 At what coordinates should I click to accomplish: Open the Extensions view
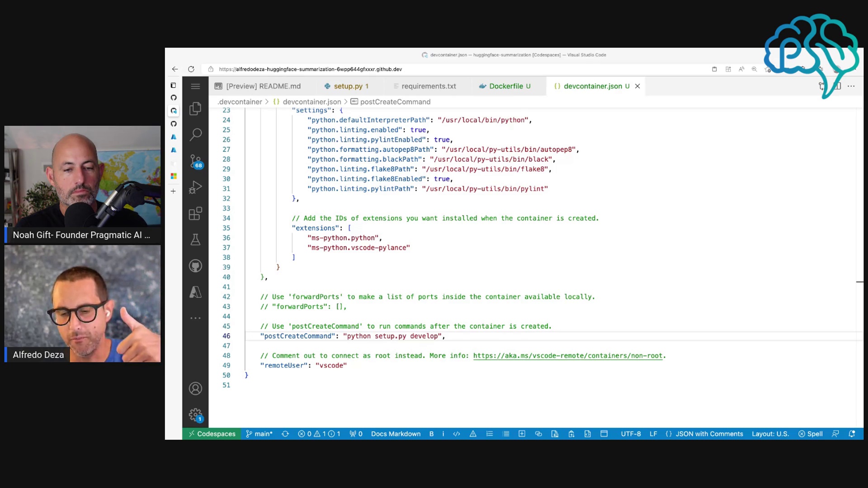195,213
